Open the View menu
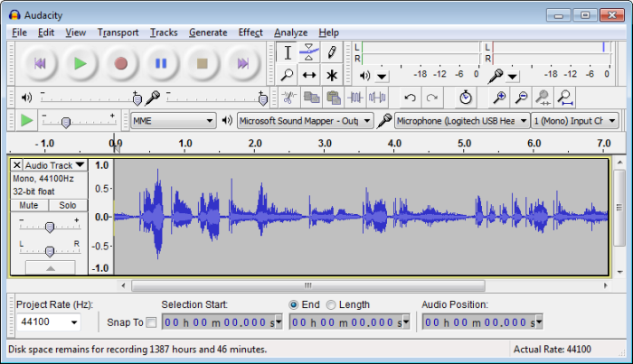 coord(75,33)
